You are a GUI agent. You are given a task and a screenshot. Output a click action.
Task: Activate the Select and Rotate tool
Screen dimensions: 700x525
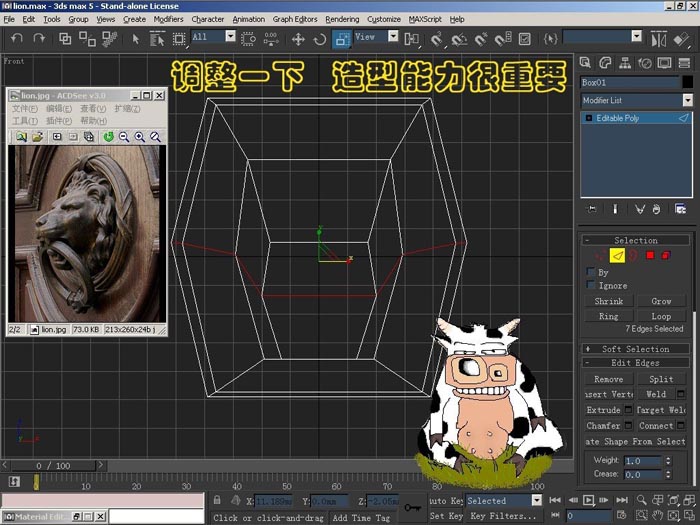click(x=320, y=39)
